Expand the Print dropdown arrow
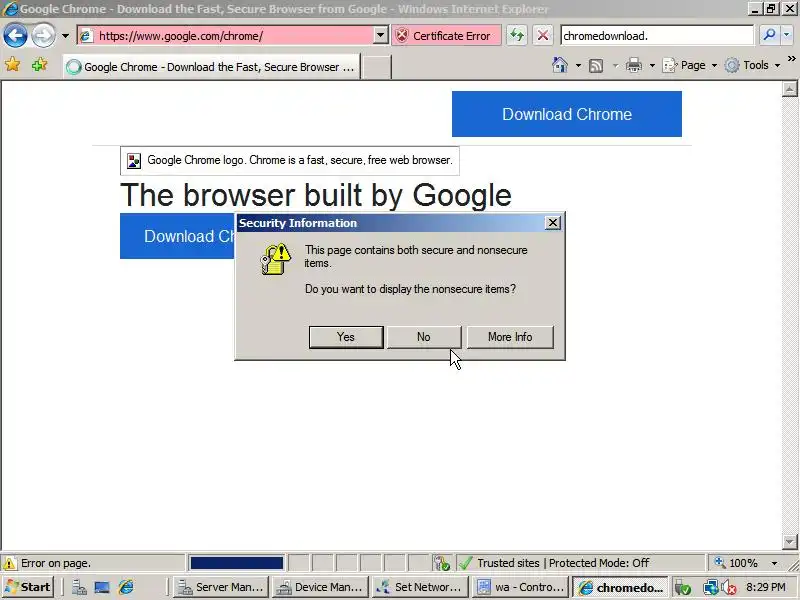800x600 pixels. 652,65
